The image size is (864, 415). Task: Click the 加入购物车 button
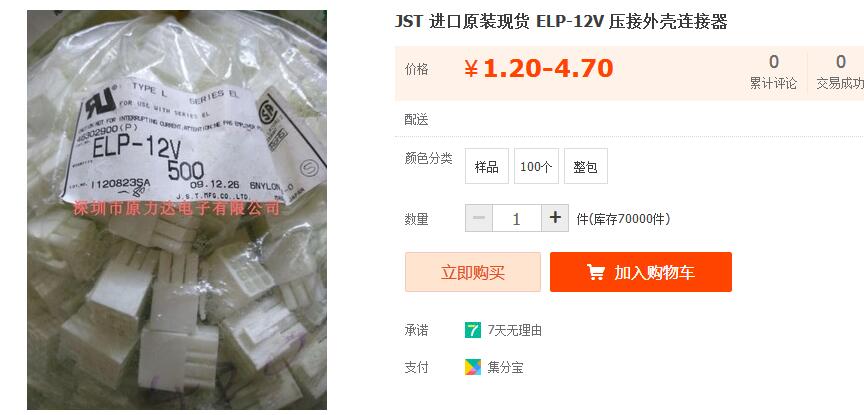(641, 272)
